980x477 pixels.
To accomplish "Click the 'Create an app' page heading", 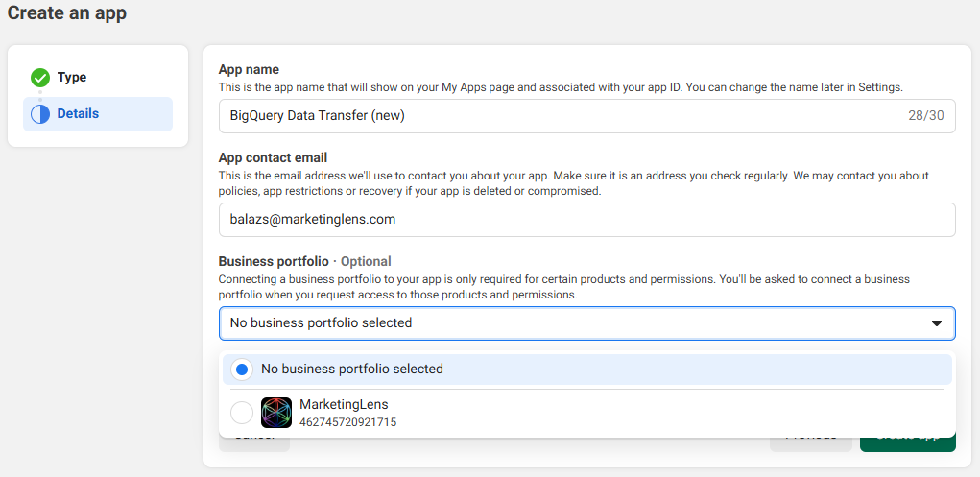I will (x=67, y=13).
